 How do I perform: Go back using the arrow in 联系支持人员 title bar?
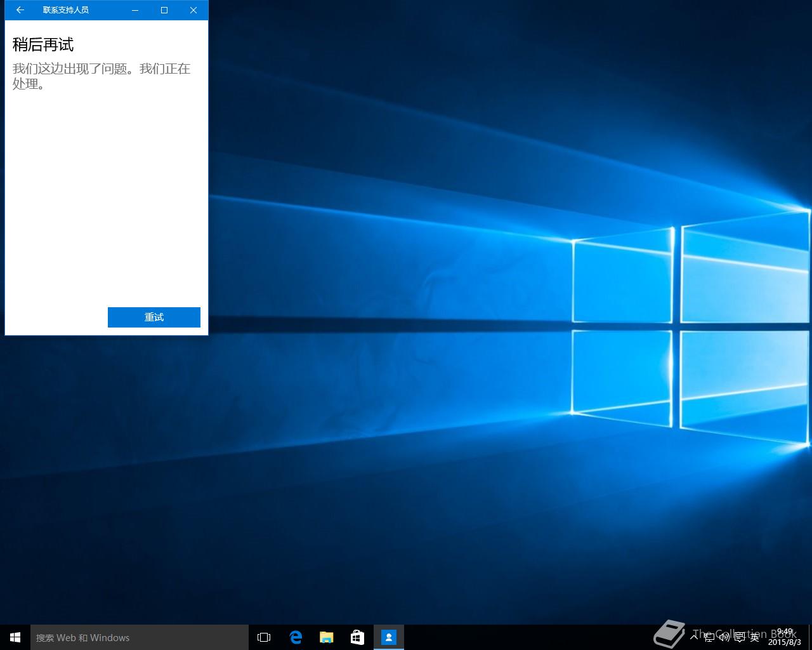click(x=20, y=10)
